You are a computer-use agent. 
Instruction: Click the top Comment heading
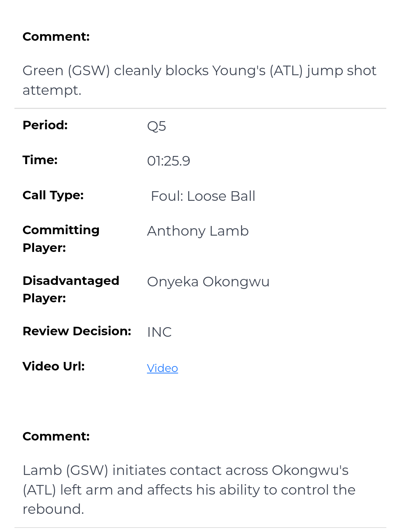coord(56,37)
